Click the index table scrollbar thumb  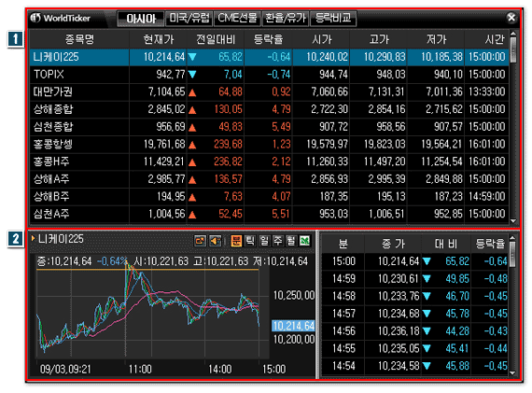point(513,49)
